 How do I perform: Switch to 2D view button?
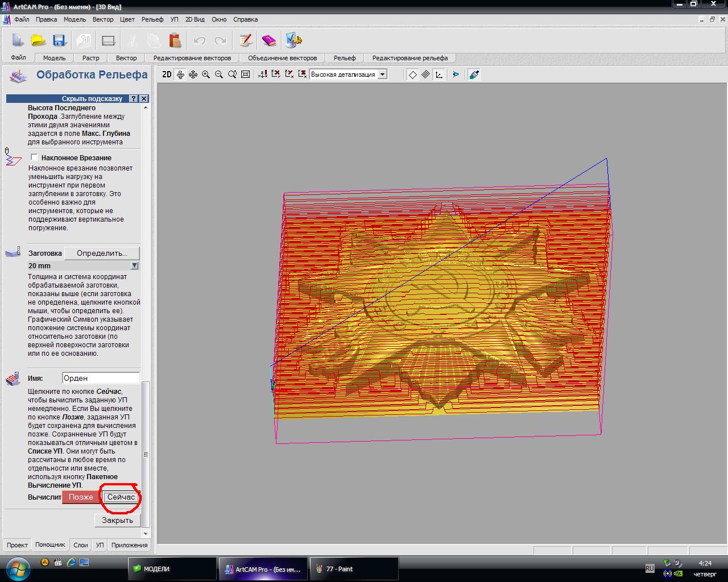coord(167,74)
